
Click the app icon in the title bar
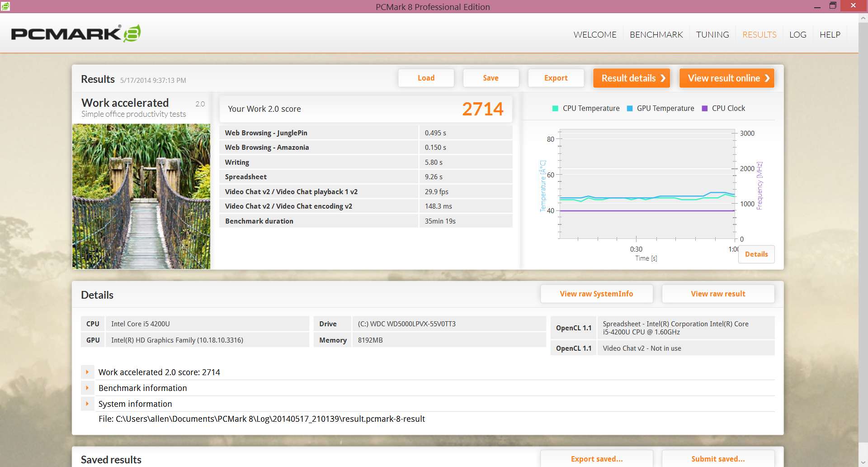pos(5,6)
